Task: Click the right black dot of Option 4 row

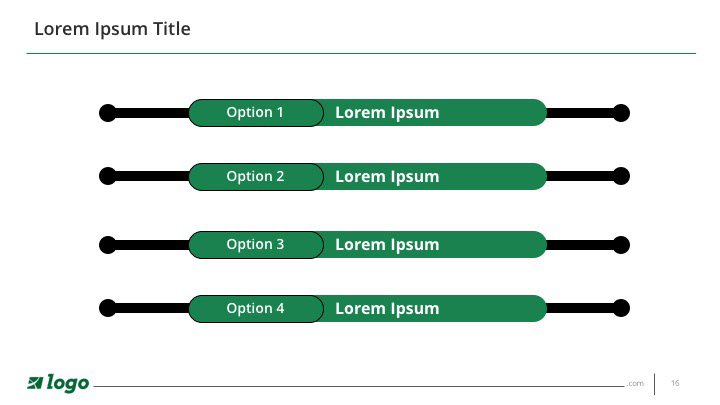Action: coord(621,308)
